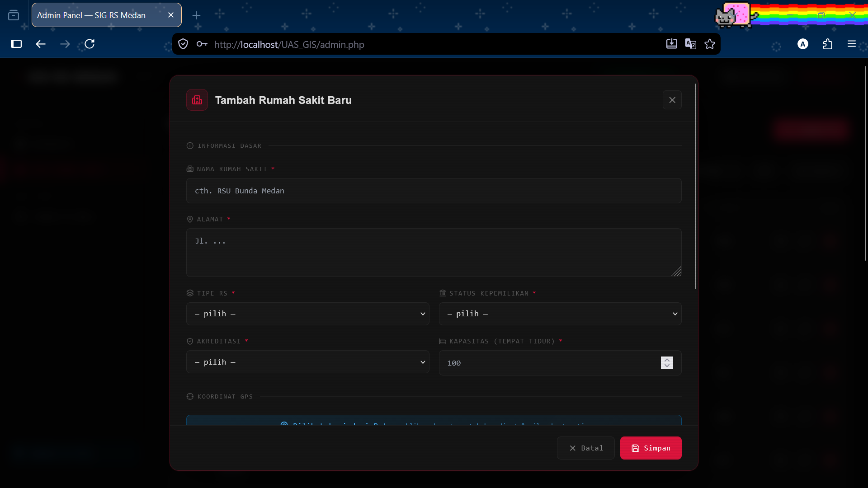868x488 pixels.
Task: Click the Simpan button
Action: pos(651,448)
